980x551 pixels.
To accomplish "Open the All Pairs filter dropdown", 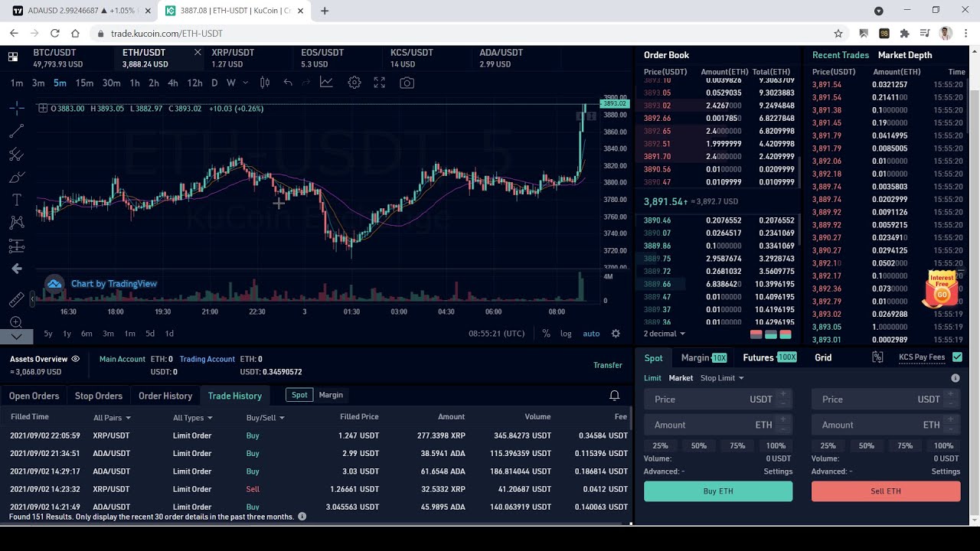I will pyautogui.click(x=112, y=418).
